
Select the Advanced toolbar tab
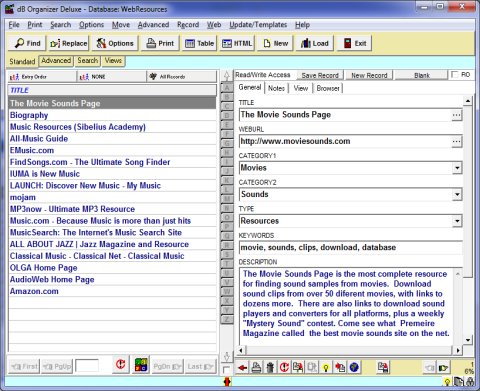pyautogui.click(x=56, y=61)
